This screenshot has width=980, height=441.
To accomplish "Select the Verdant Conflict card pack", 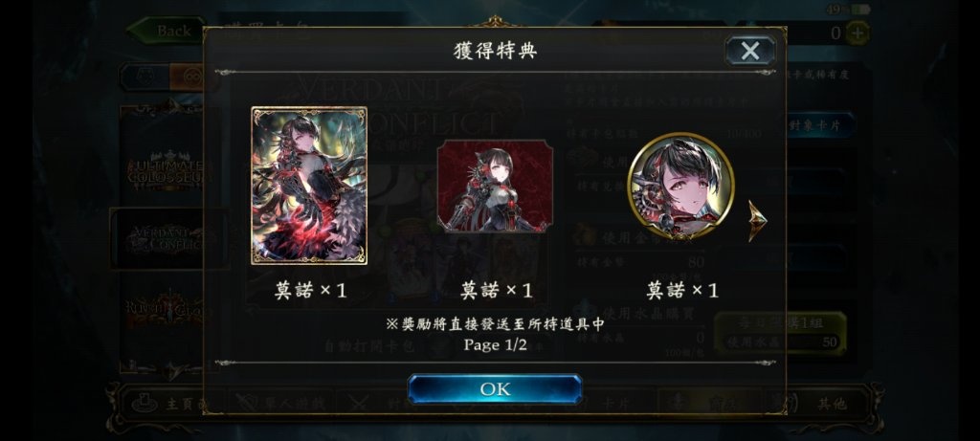I will coord(166,238).
